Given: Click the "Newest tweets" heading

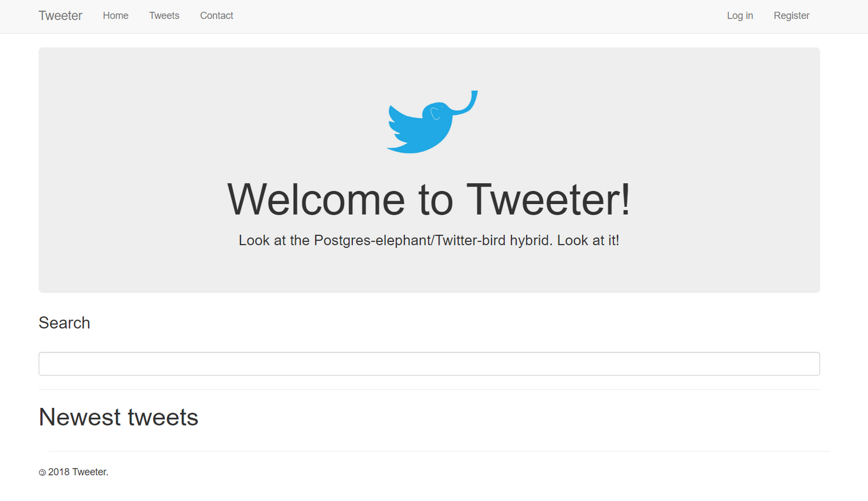Looking at the screenshot, I should tap(118, 417).
